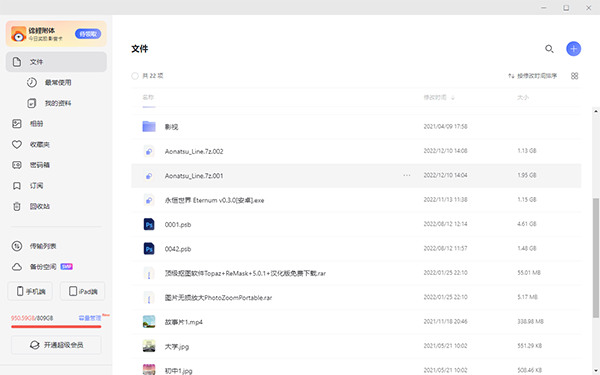Click the blue plus upload button
This screenshot has width=600, height=375.
[x=573, y=49]
